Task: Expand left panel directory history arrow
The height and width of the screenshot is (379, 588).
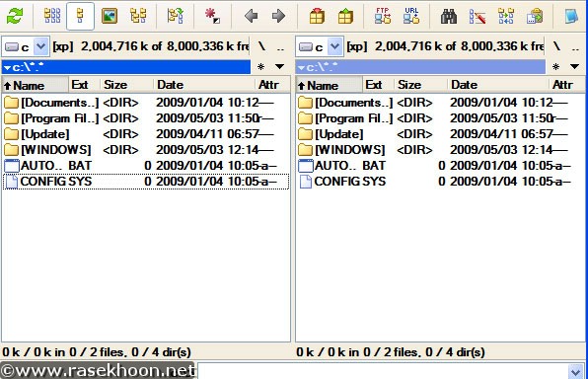Action: tap(279, 67)
